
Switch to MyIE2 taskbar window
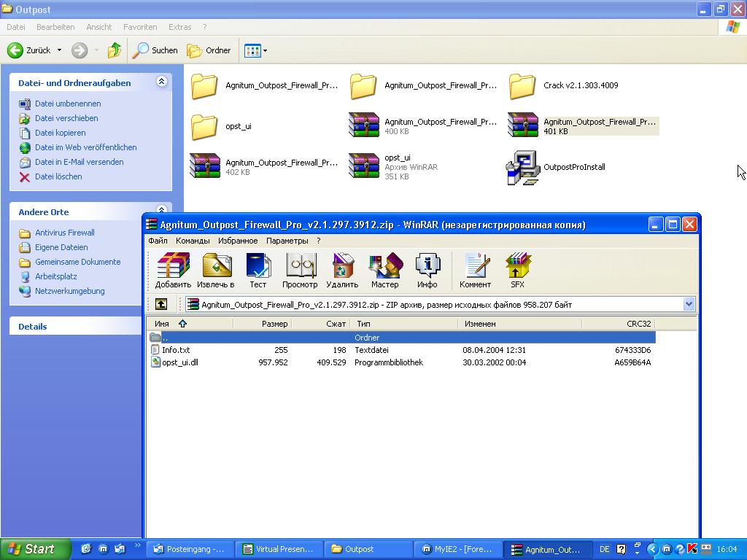(458, 549)
